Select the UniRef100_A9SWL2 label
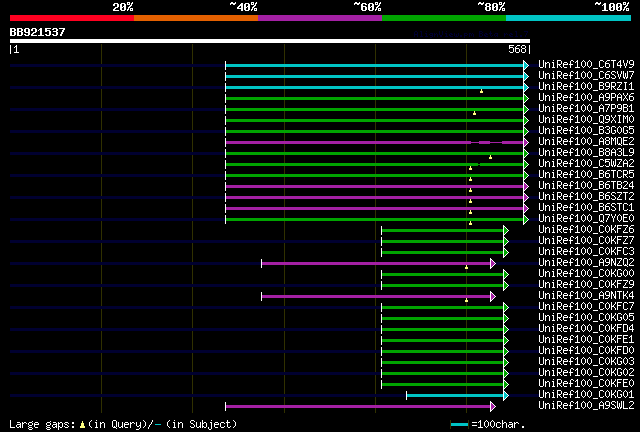Screen dimensions: 640x432 586,406
